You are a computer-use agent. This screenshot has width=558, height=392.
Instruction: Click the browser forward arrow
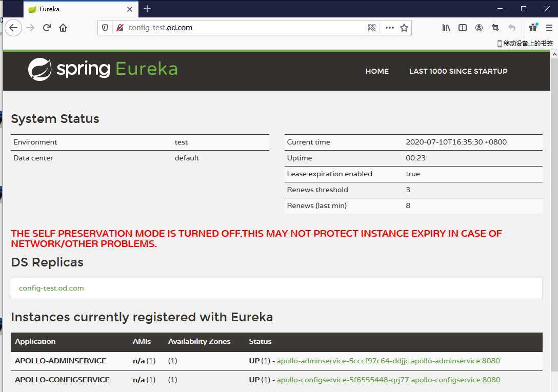tap(31, 28)
